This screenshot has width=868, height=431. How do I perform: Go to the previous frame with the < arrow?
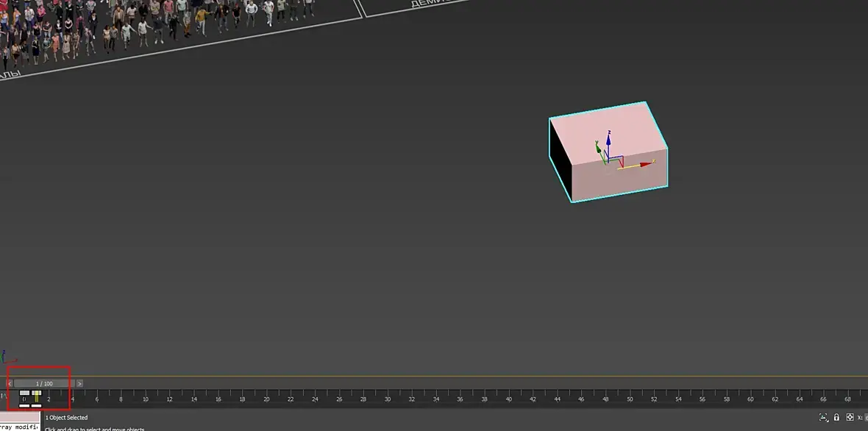[x=10, y=383]
